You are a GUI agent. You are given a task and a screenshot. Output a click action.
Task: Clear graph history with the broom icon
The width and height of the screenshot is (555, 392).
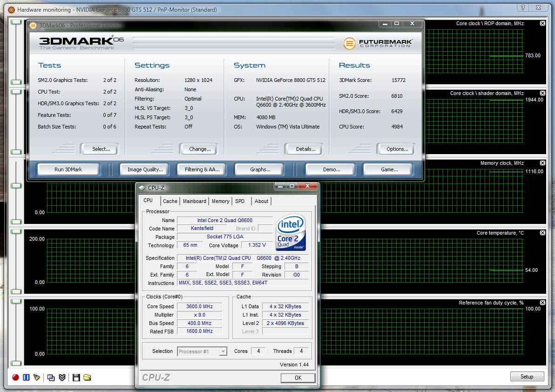(x=36, y=378)
